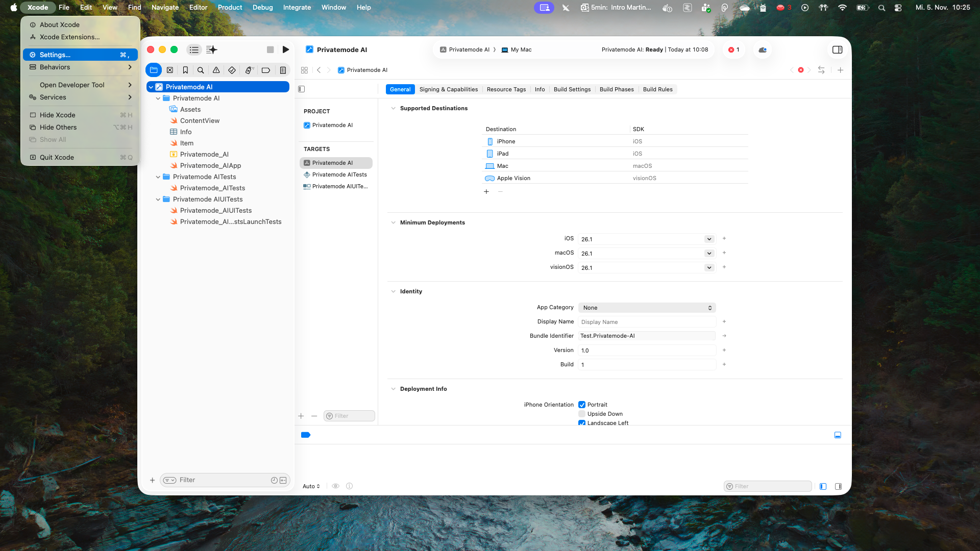The height and width of the screenshot is (551, 980).
Task: Open the Test navigator diamond icon
Action: (x=232, y=70)
